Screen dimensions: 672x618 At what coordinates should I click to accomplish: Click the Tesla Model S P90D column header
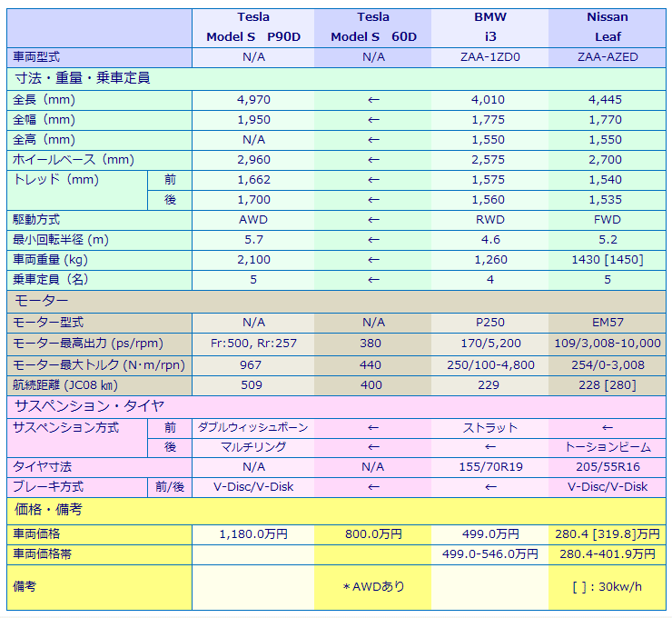pos(253,27)
